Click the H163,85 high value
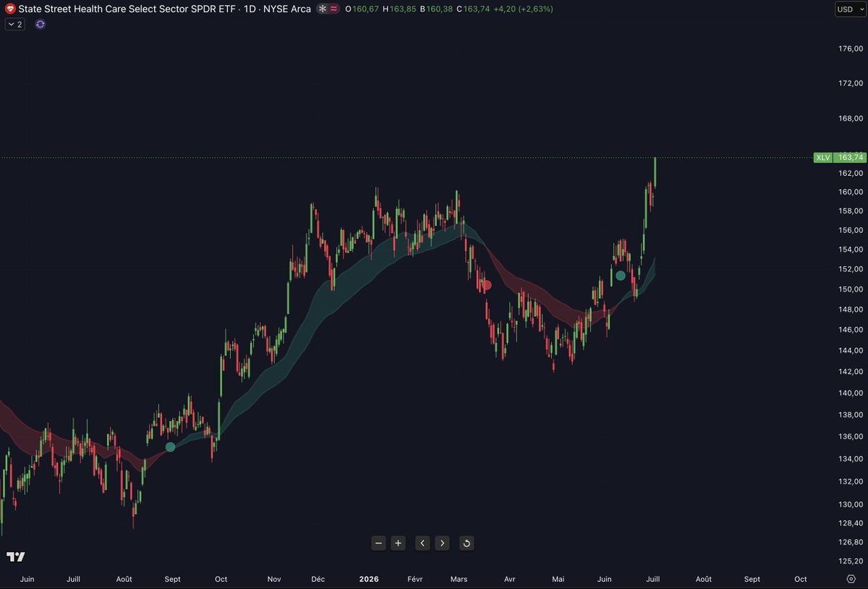The height and width of the screenshot is (589, 868). pyautogui.click(x=399, y=9)
